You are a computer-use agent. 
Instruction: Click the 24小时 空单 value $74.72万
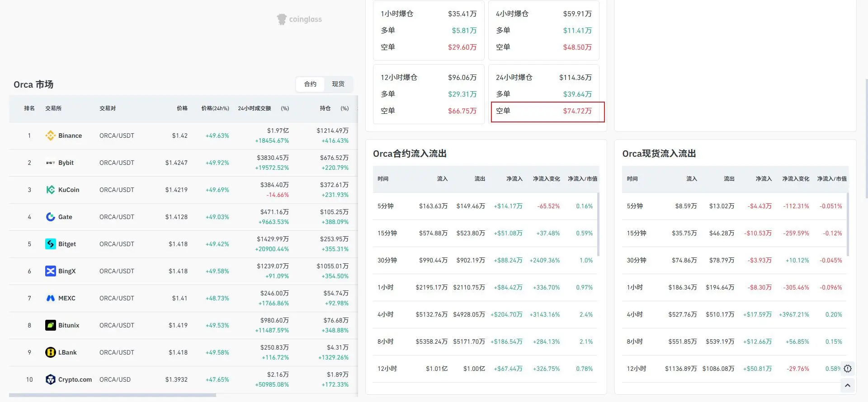click(577, 111)
